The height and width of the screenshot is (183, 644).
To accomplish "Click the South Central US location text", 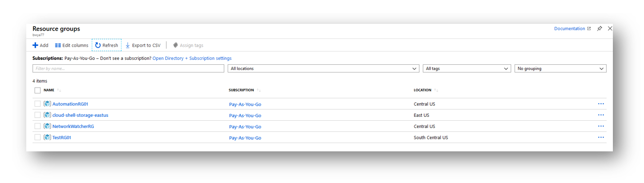I will 431,138.
